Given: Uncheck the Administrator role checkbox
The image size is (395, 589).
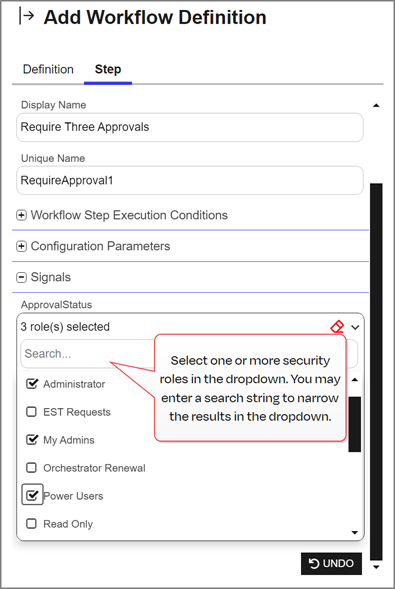Looking at the screenshot, I should (32, 384).
